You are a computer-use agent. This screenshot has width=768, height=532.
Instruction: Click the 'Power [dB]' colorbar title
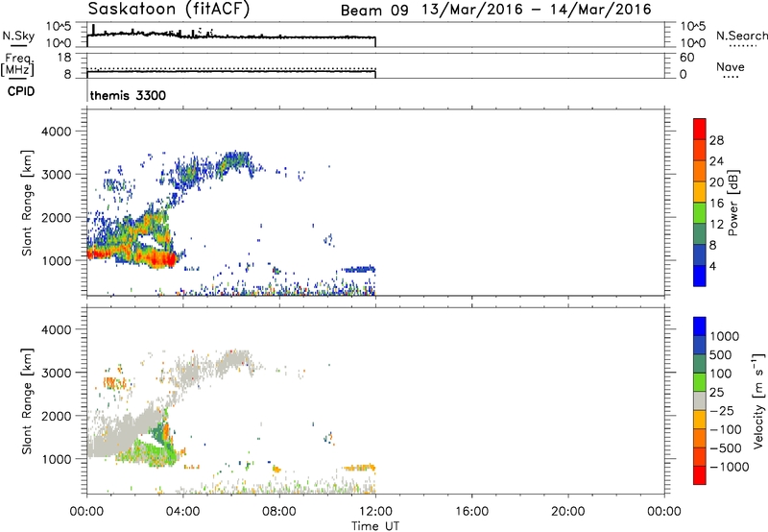(x=733, y=203)
